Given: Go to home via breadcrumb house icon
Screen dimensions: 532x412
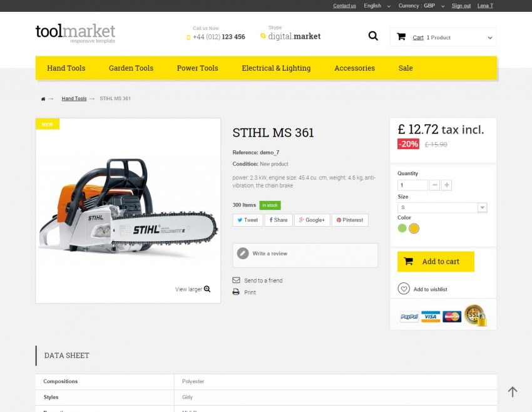Looking at the screenshot, I should (x=43, y=99).
